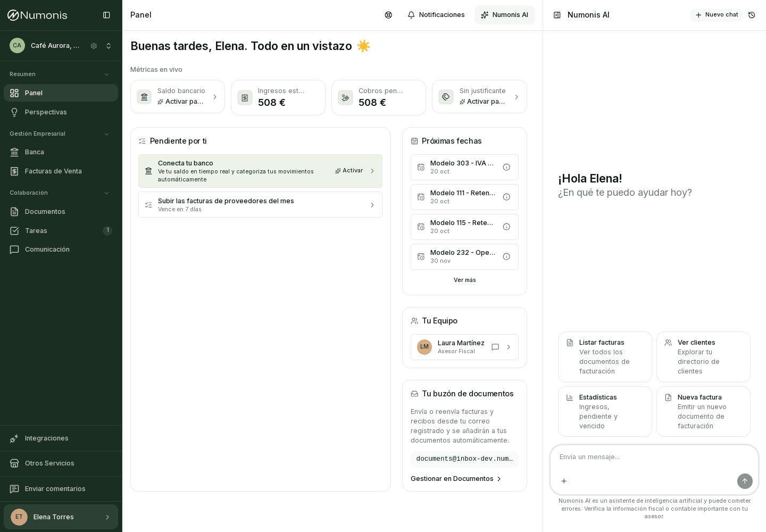Open the Sin justificante card chevron
This screenshot has width=766, height=532.
[517, 97]
